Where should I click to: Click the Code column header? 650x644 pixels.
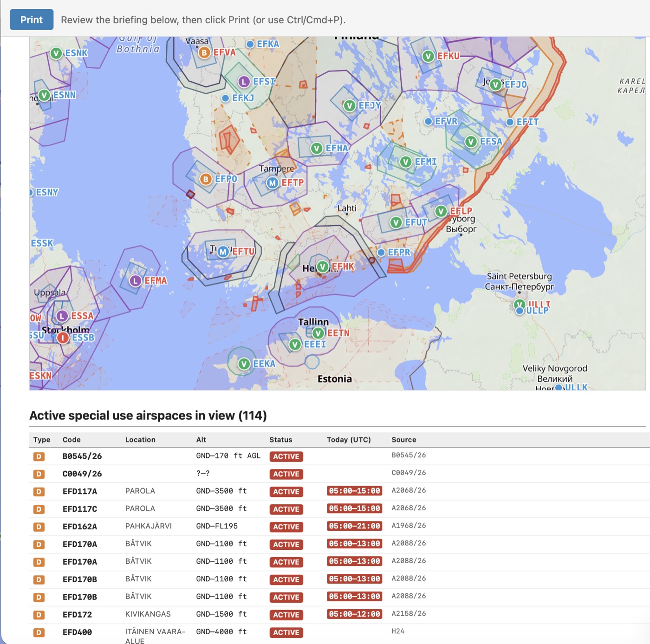coord(71,440)
